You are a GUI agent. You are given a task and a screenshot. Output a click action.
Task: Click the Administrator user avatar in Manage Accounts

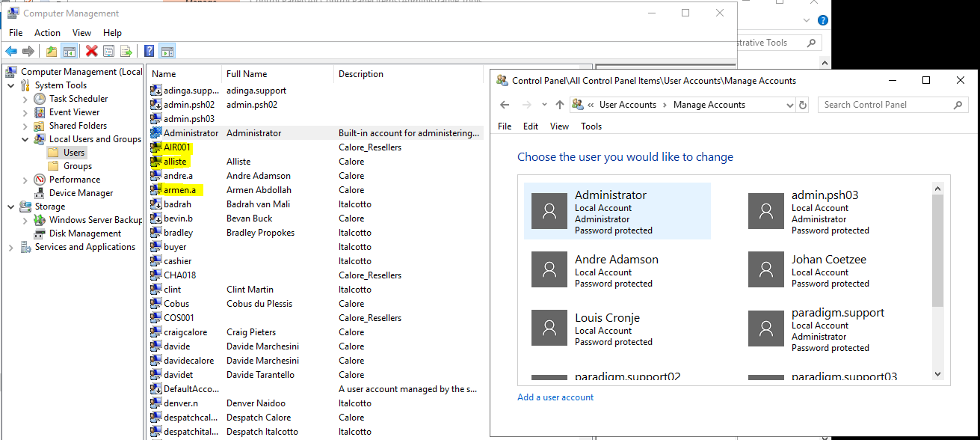tap(549, 210)
